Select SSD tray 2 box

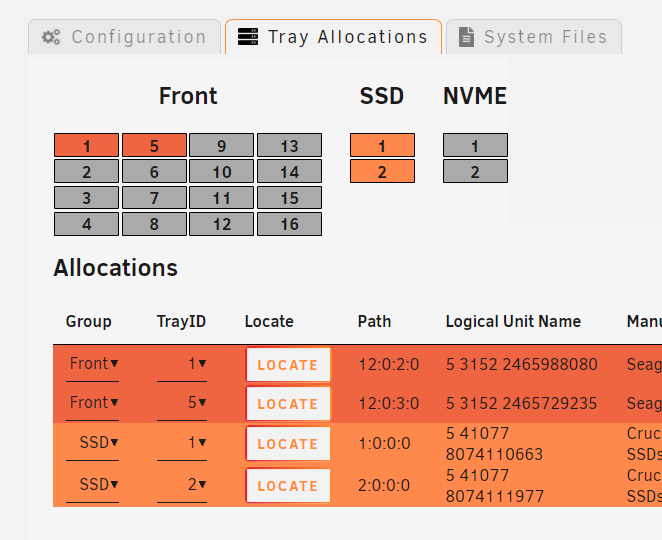coord(383,171)
